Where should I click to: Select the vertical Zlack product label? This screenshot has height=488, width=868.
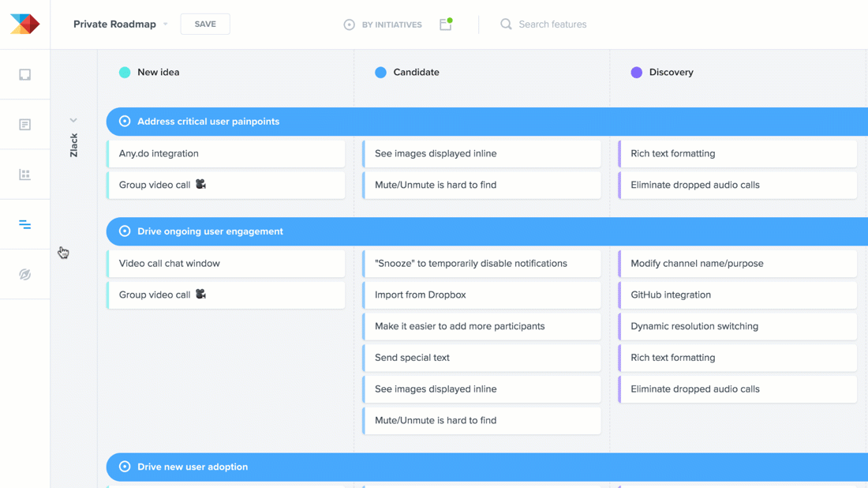73,145
